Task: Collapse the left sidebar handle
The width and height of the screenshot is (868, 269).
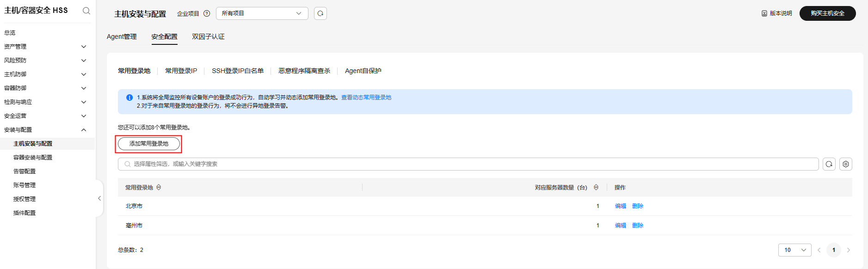Action: pos(99,198)
